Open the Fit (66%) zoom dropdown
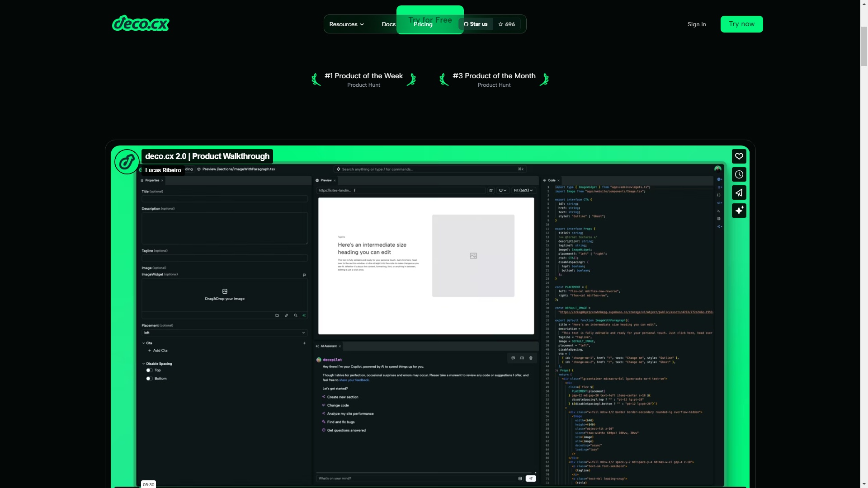 (x=523, y=190)
